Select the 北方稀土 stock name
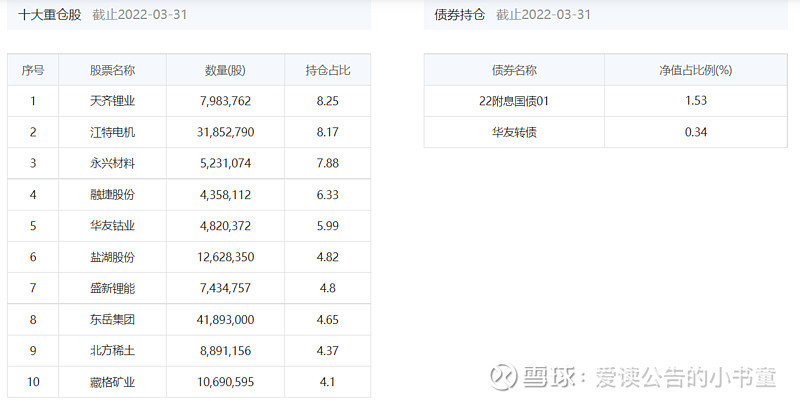The width and height of the screenshot is (800, 402). (x=112, y=350)
